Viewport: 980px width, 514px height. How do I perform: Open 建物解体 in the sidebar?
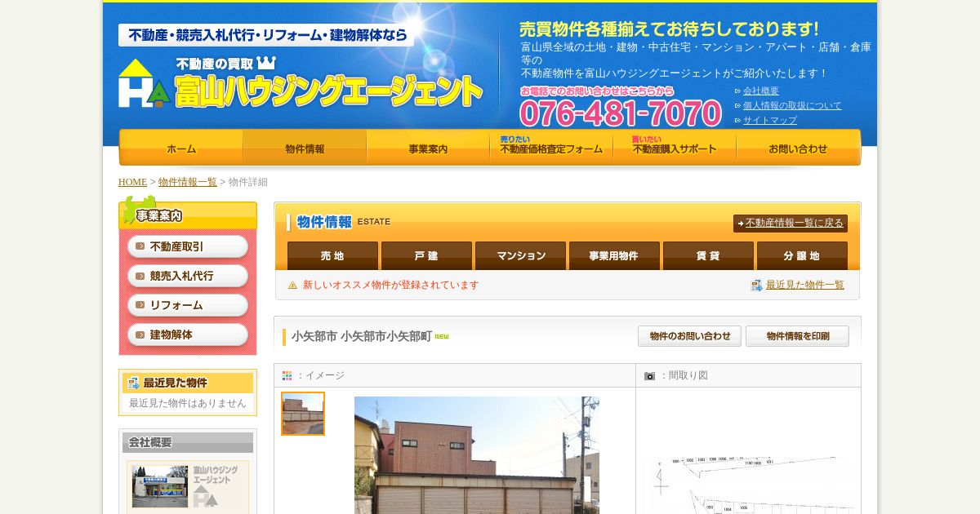coord(188,335)
